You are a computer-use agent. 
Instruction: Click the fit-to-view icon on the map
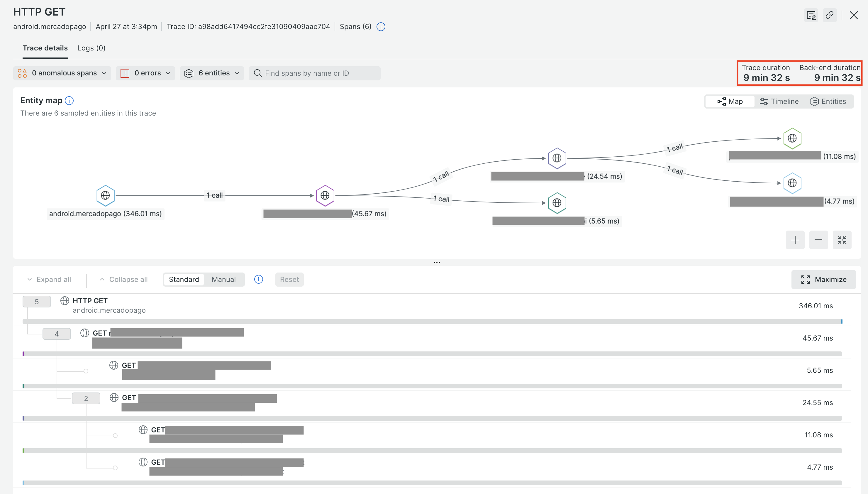click(842, 240)
